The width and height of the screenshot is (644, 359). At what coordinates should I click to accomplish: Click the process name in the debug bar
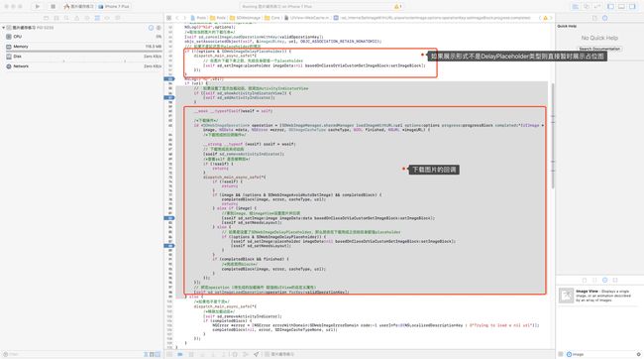tap(279, 354)
